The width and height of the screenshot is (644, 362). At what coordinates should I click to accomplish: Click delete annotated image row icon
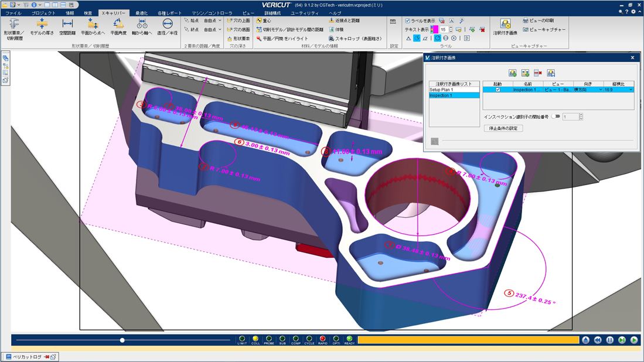coord(537,73)
